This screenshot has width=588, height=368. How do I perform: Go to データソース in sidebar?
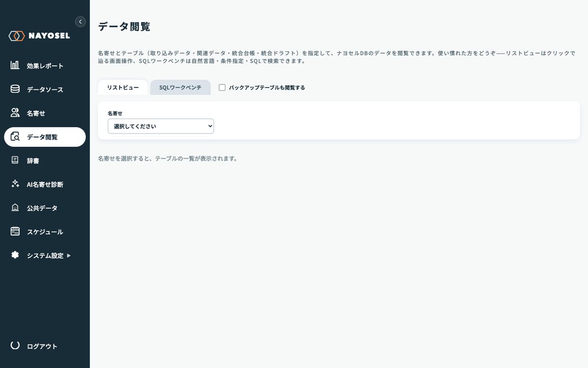pyautogui.click(x=45, y=89)
